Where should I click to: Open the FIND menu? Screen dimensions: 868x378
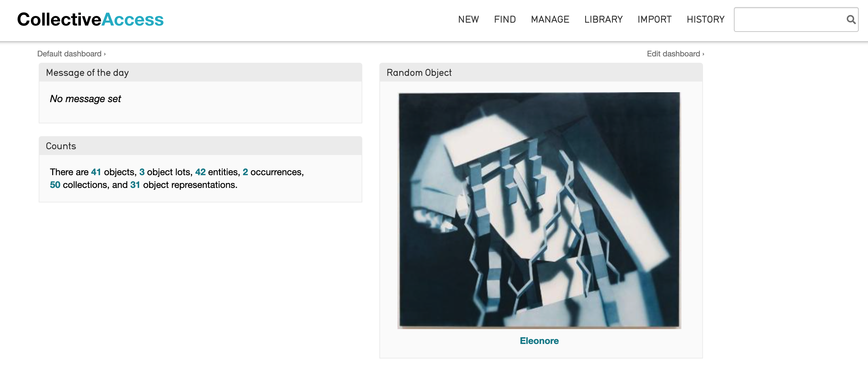(x=505, y=20)
